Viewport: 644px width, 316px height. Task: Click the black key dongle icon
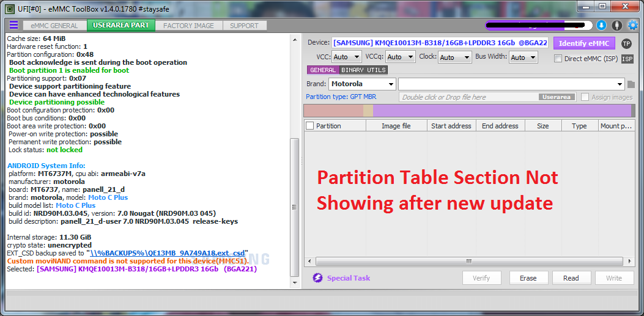(617, 26)
